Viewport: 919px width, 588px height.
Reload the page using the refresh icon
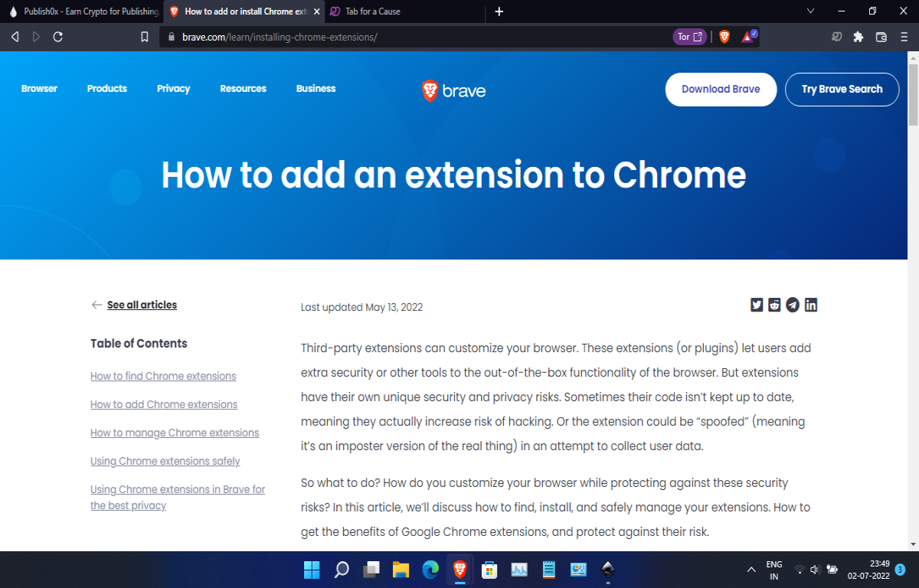tap(58, 37)
